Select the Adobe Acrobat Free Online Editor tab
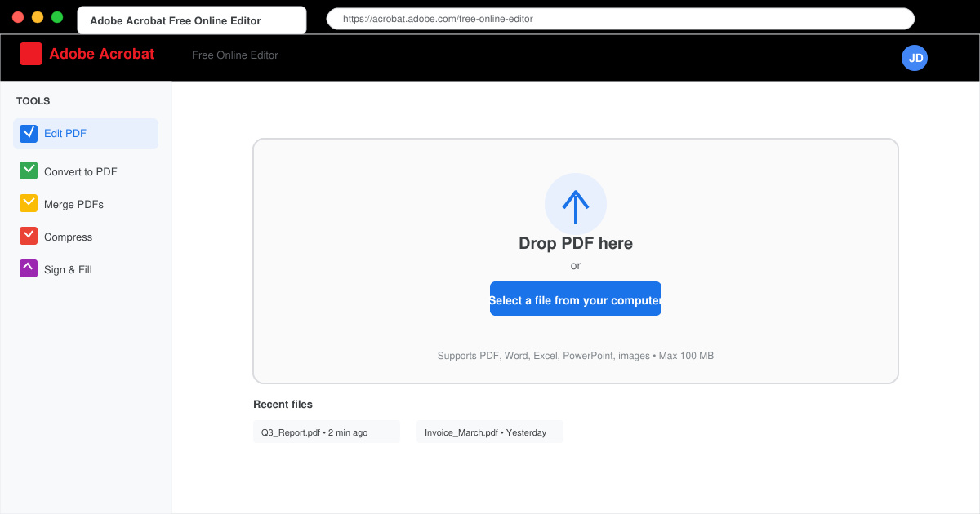980x514 pixels. point(192,20)
